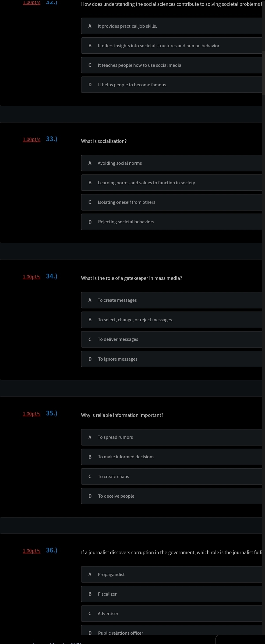This screenshot has width=265, height=644.
Task: Pick 'To make informed decisions' answer
Action: click(x=172, y=457)
